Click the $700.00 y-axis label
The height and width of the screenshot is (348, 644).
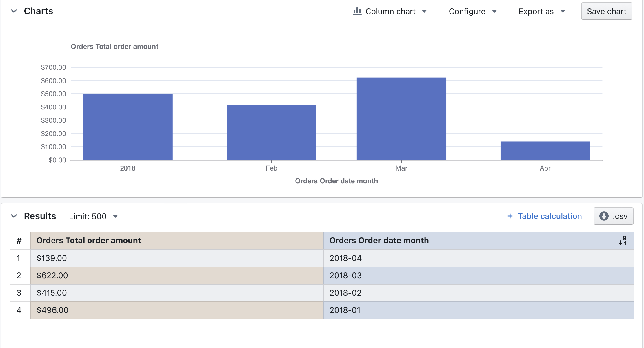point(54,67)
